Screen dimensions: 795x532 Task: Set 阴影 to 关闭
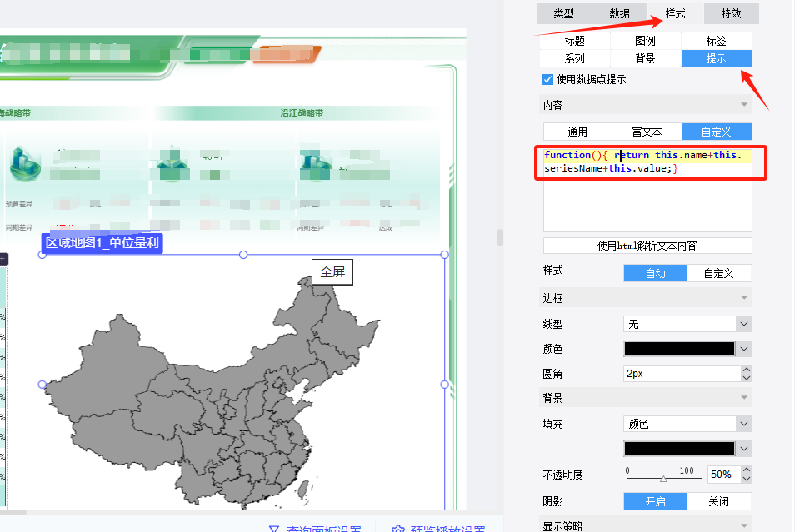719,501
